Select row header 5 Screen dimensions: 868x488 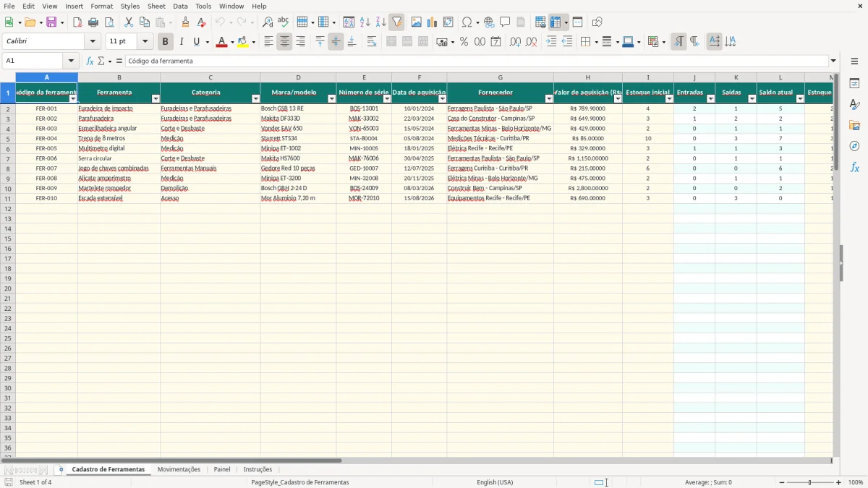click(x=8, y=138)
